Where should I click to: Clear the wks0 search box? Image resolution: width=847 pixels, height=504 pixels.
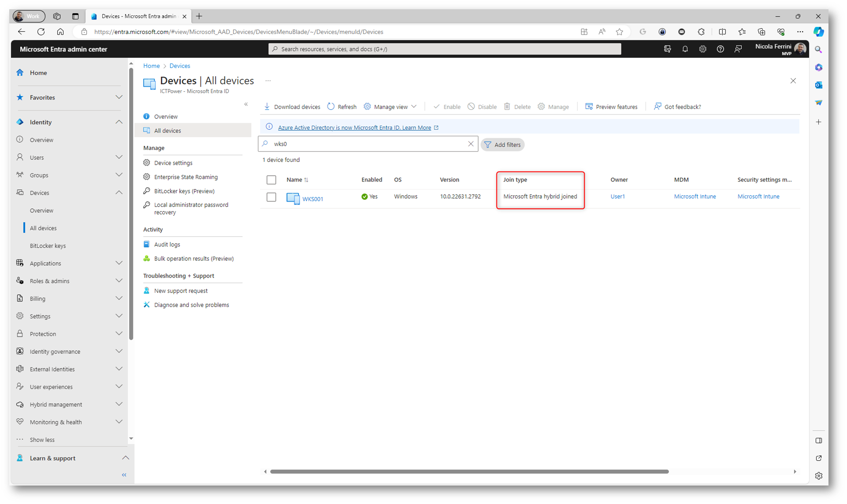pos(471,144)
